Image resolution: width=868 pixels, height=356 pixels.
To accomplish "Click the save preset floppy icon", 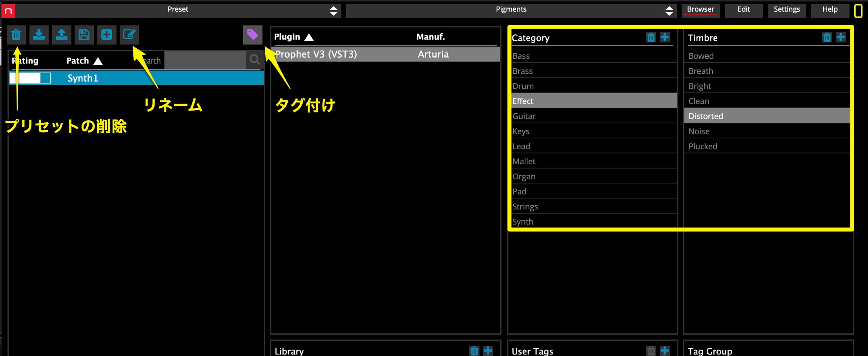I will 84,35.
